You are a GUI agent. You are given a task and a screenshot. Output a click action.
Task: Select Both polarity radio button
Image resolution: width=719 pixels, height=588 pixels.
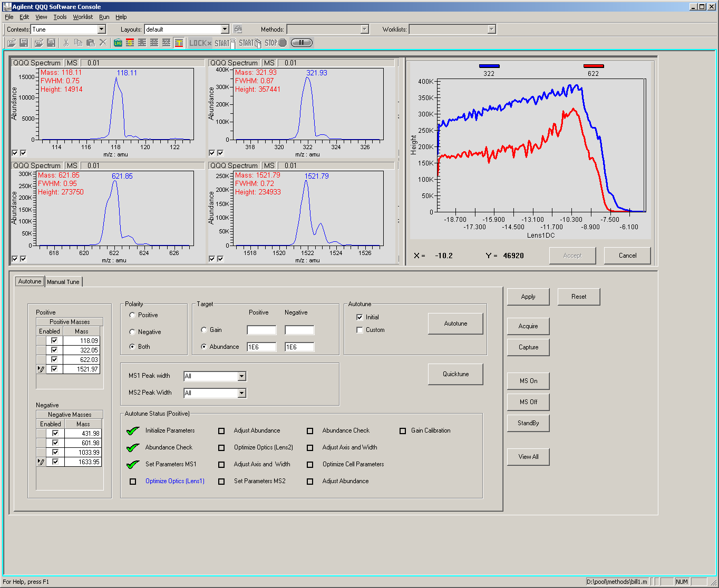tap(132, 347)
